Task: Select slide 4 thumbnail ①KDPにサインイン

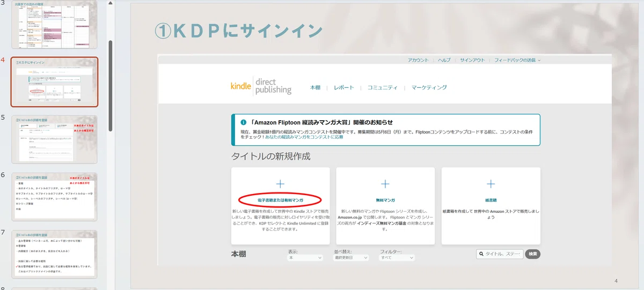Action: tap(54, 82)
